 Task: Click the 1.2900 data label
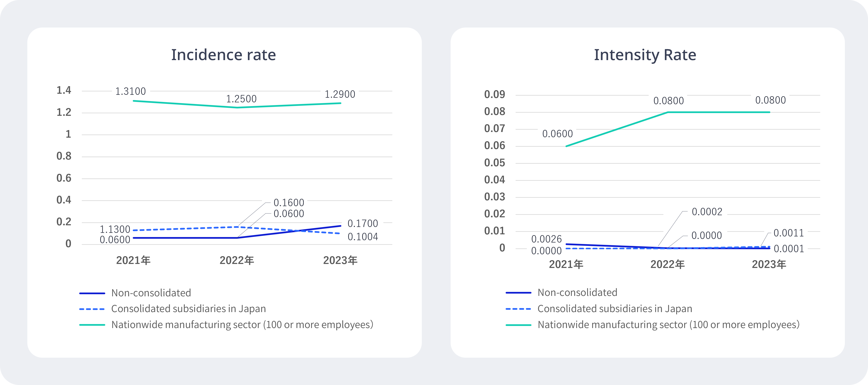(x=340, y=94)
